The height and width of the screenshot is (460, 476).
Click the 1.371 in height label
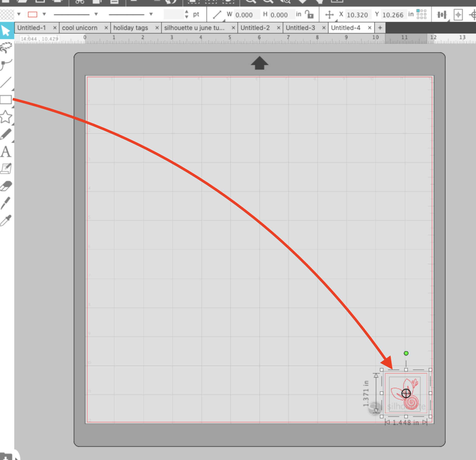click(x=366, y=393)
